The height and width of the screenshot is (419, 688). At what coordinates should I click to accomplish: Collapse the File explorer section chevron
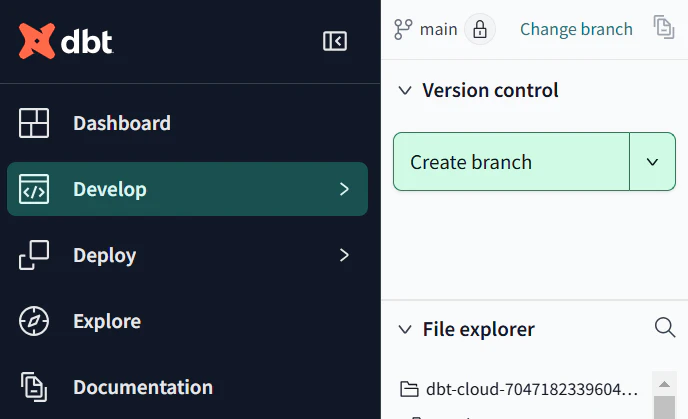click(405, 329)
